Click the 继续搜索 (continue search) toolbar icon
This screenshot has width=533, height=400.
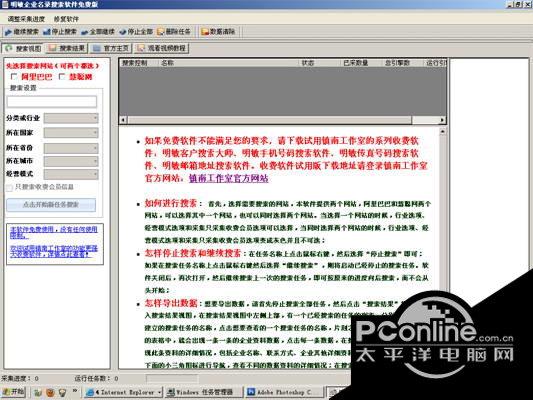point(21,32)
